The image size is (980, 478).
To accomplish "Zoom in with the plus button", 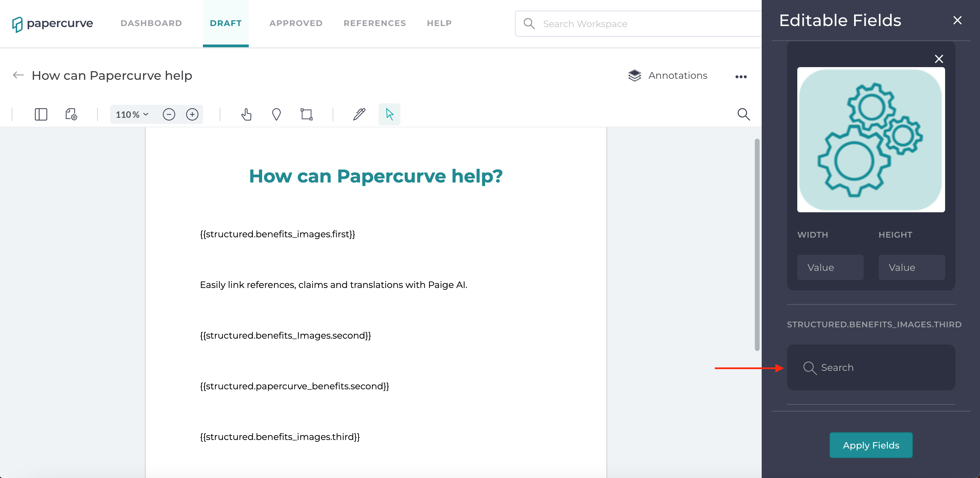I will point(192,114).
